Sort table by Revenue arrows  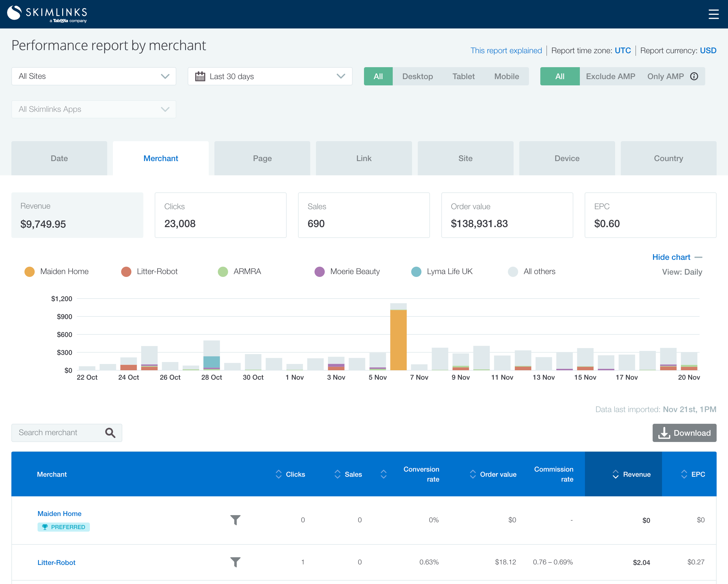coord(616,474)
